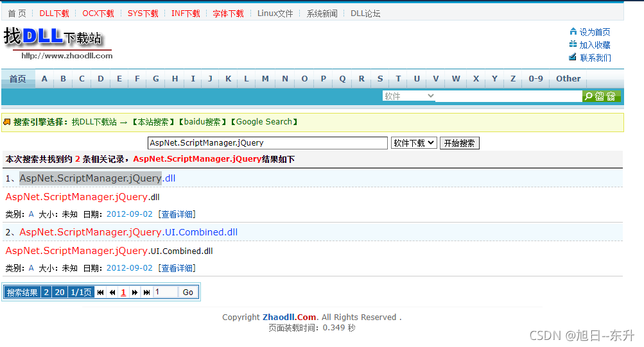Focus the page number input box
This screenshot has height=347, width=644.
pyautogui.click(x=166, y=292)
